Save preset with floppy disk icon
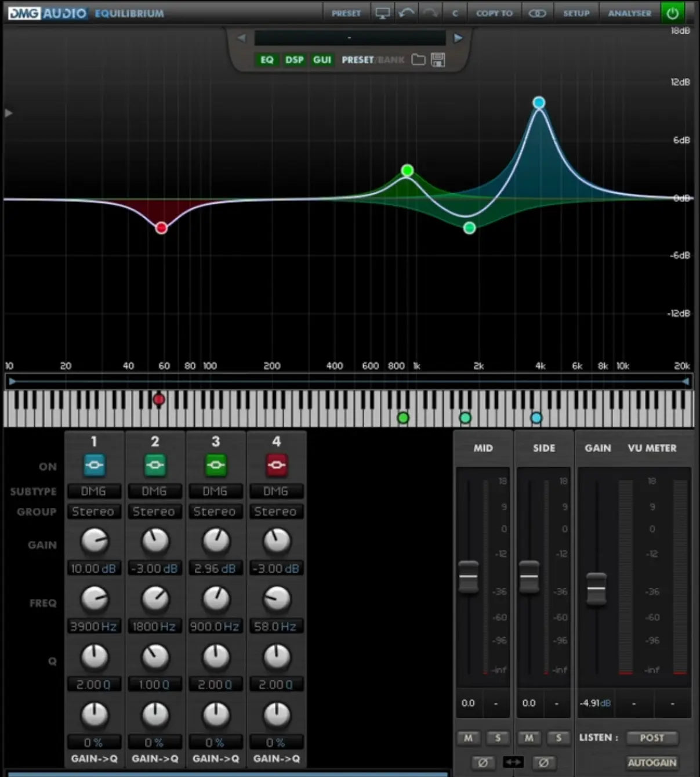The width and height of the screenshot is (700, 777). (x=438, y=60)
